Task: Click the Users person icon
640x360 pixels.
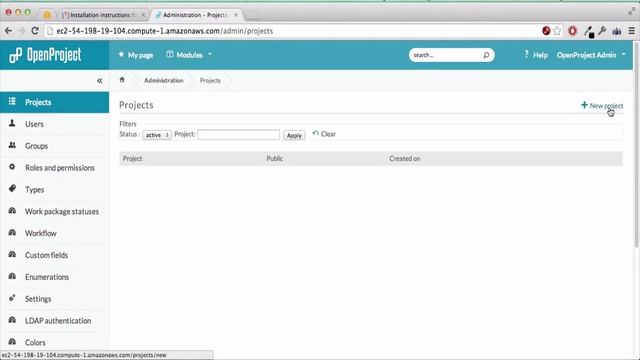Action: coord(12,123)
